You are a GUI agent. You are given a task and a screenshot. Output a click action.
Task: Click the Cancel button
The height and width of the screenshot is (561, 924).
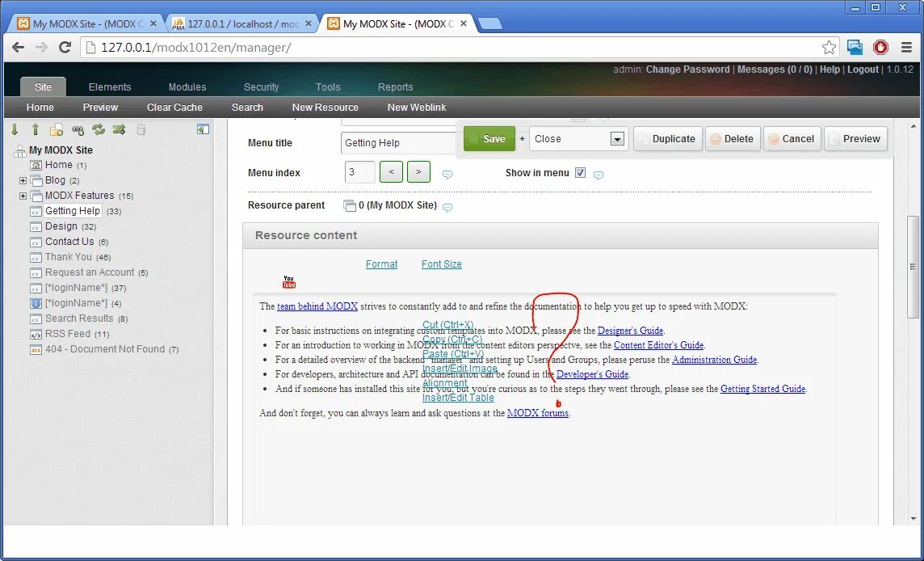click(792, 139)
